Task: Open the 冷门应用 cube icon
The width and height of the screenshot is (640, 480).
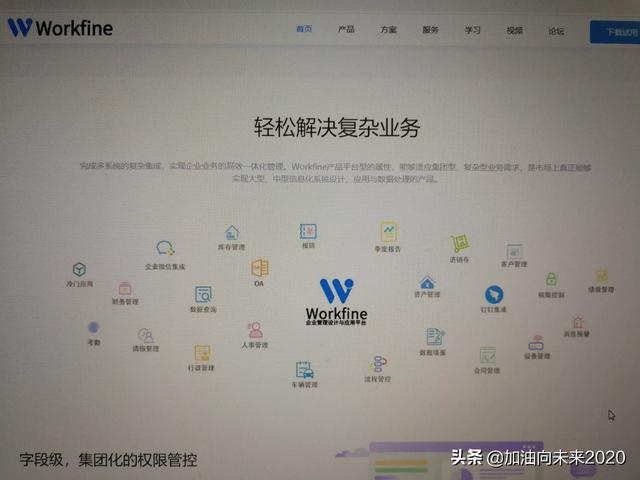Action: click(x=79, y=269)
